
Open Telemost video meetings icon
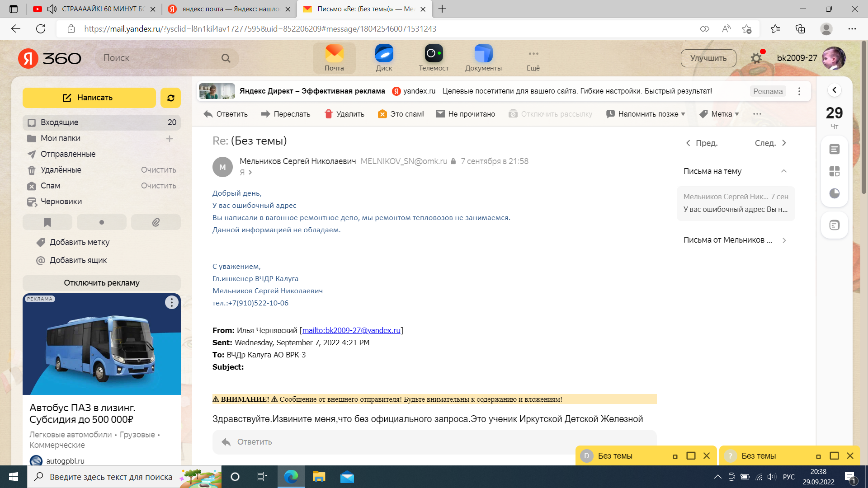434,54
